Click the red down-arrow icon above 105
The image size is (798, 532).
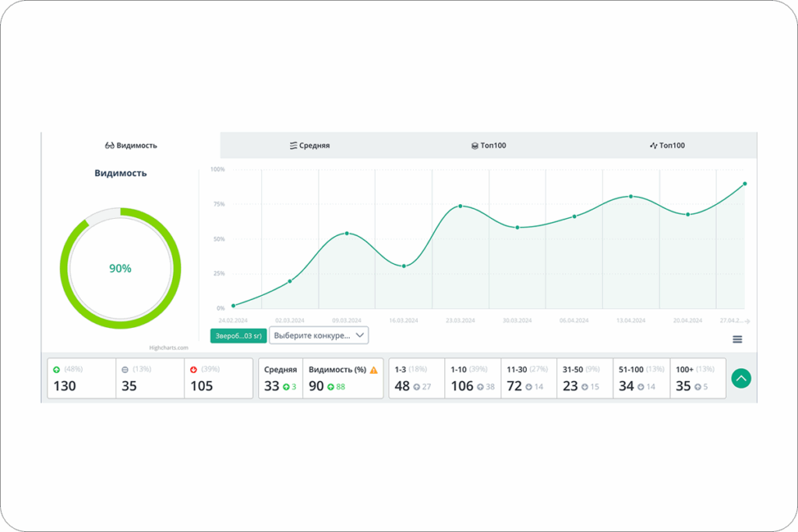[x=193, y=370]
